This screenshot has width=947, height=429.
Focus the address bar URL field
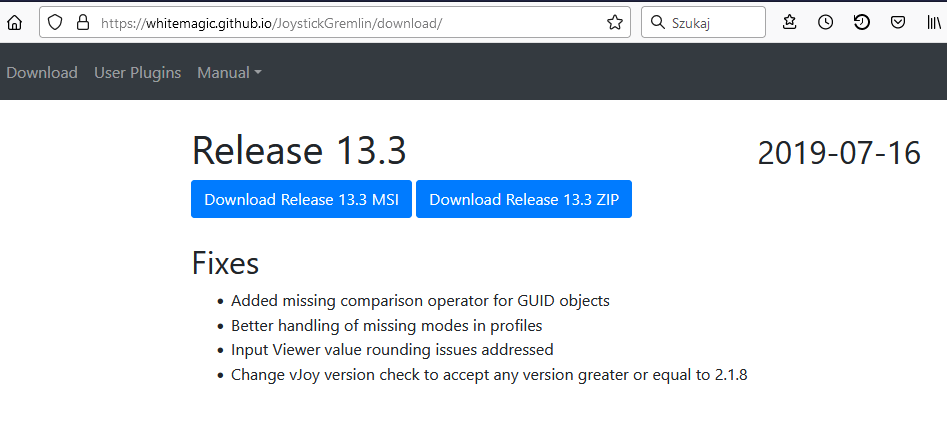350,23
